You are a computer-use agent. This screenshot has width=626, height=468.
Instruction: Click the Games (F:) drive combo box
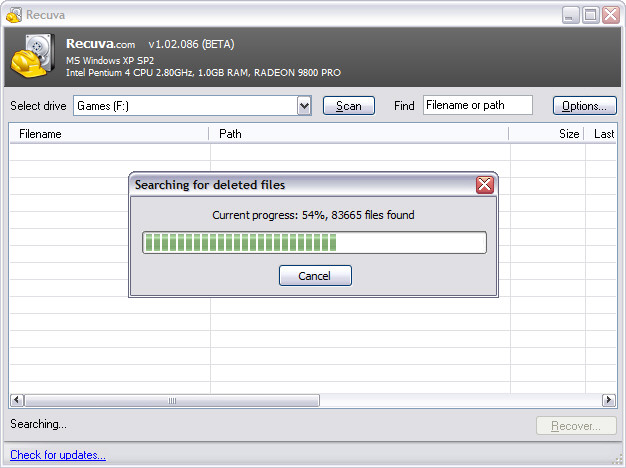click(x=192, y=106)
